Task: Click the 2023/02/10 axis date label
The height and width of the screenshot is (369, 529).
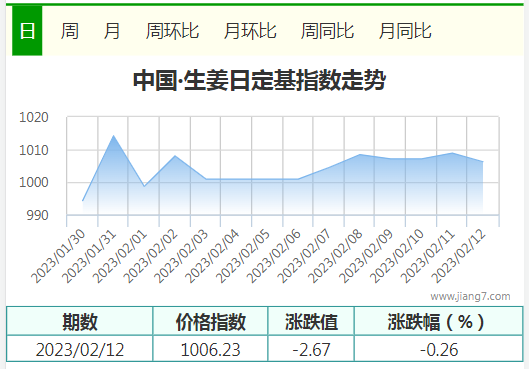Action: click(x=396, y=256)
